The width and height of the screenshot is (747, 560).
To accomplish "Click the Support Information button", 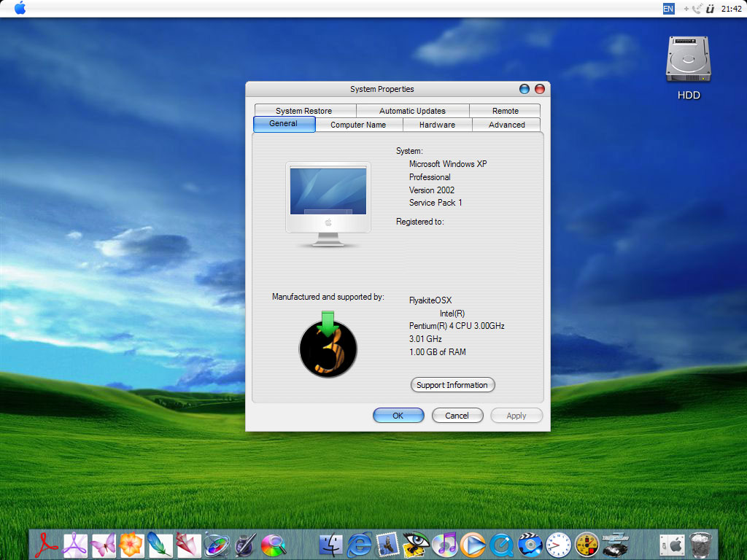I will (x=452, y=385).
